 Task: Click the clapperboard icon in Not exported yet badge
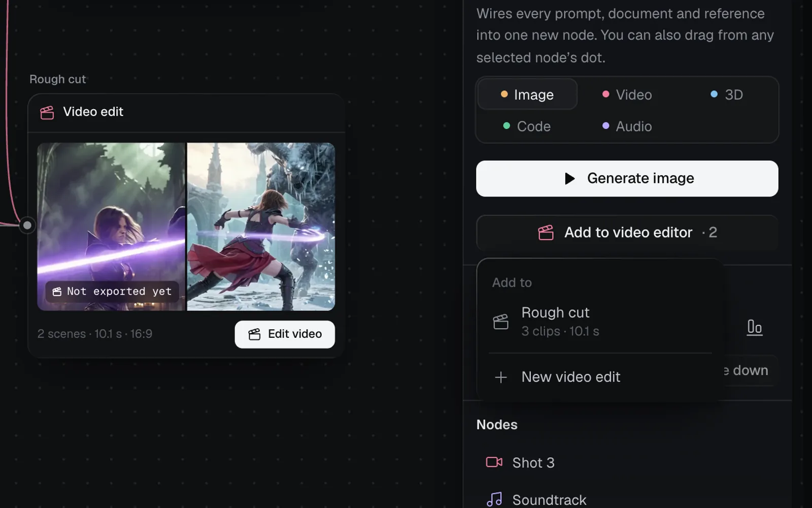coord(57,292)
